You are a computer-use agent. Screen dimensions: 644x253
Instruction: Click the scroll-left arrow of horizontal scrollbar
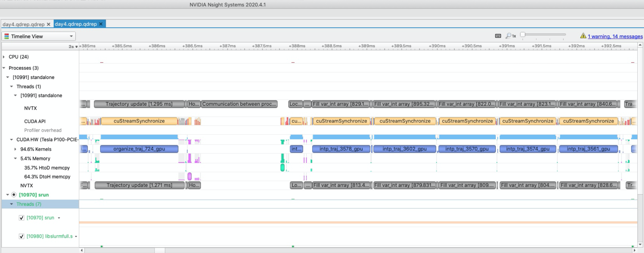click(x=82, y=250)
